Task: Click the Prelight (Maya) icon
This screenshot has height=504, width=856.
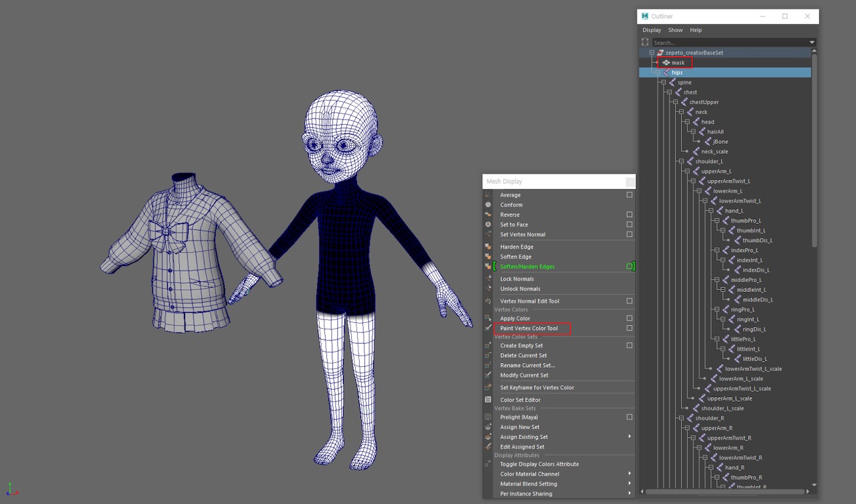Action: pyautogui.click(x=488, y=417)
